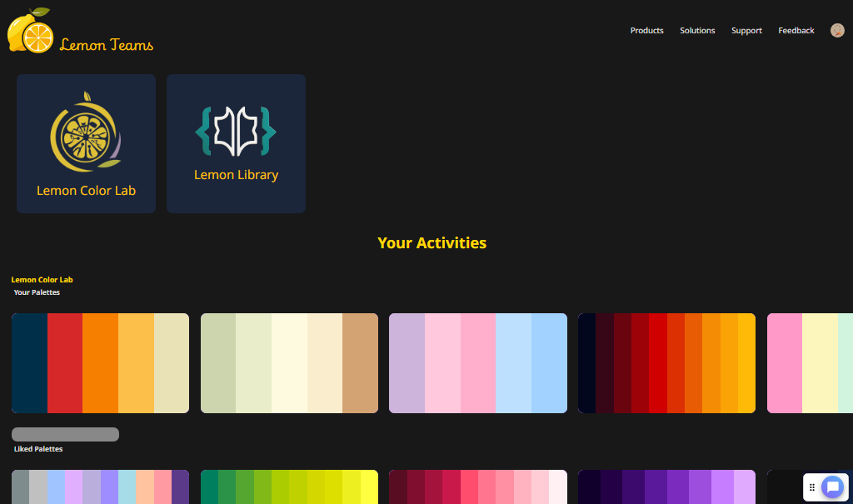Screen dimensions: 853x504
Task: Select the lavender swatch in pastel palette
Action: [407, 363]
